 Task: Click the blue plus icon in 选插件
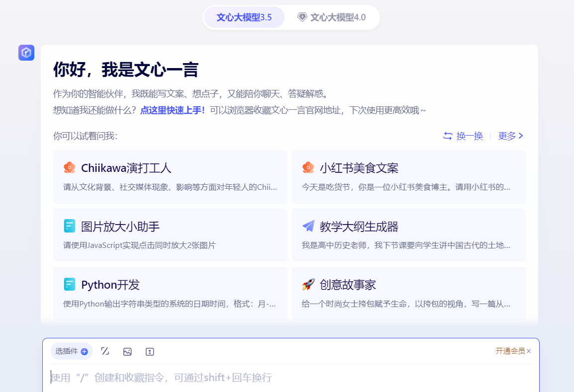click(84, 352)
